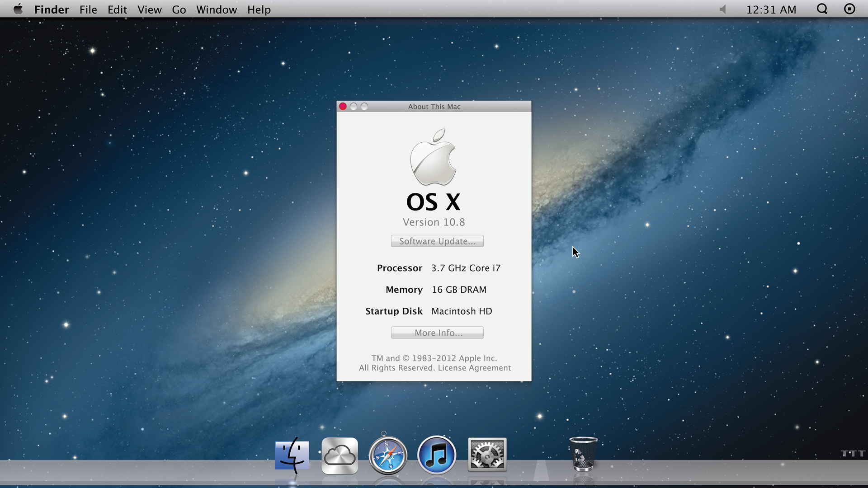This screenshot has height=488, width=868.
Task: Click the Processor label
Action: [400, 268]
